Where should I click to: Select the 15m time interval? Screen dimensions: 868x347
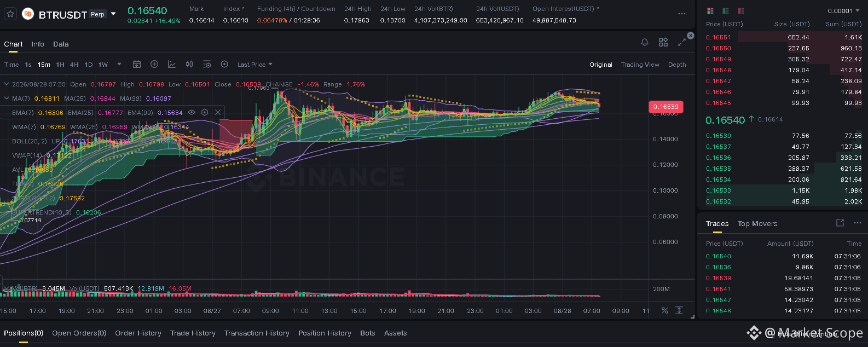click(x=44, y=65)
